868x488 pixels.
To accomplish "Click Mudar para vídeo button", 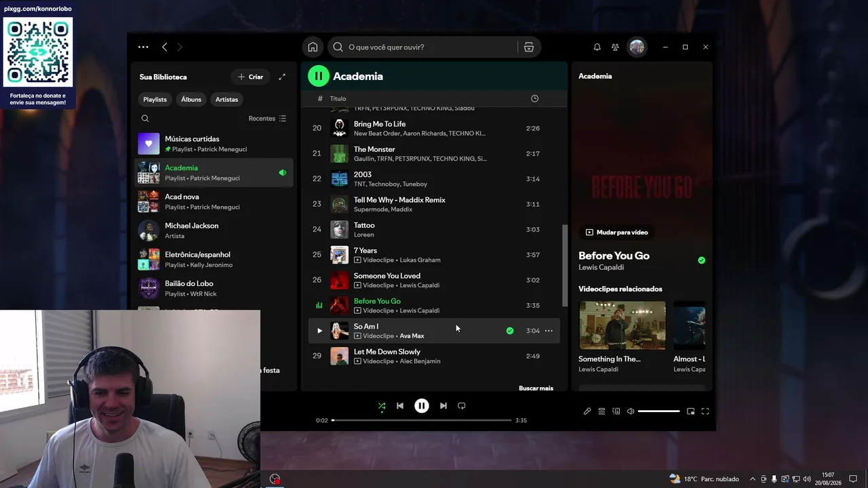I will (616, 232).
